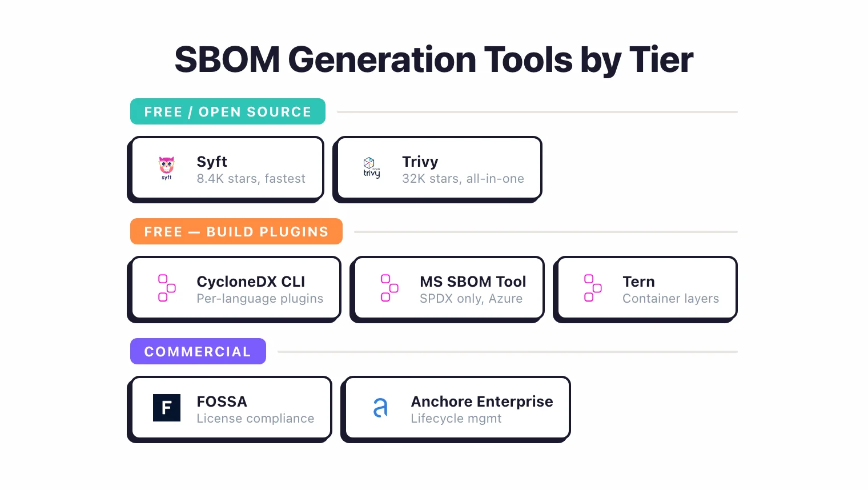Click the 'trivy' wordmark under the cube

(371, 173)
